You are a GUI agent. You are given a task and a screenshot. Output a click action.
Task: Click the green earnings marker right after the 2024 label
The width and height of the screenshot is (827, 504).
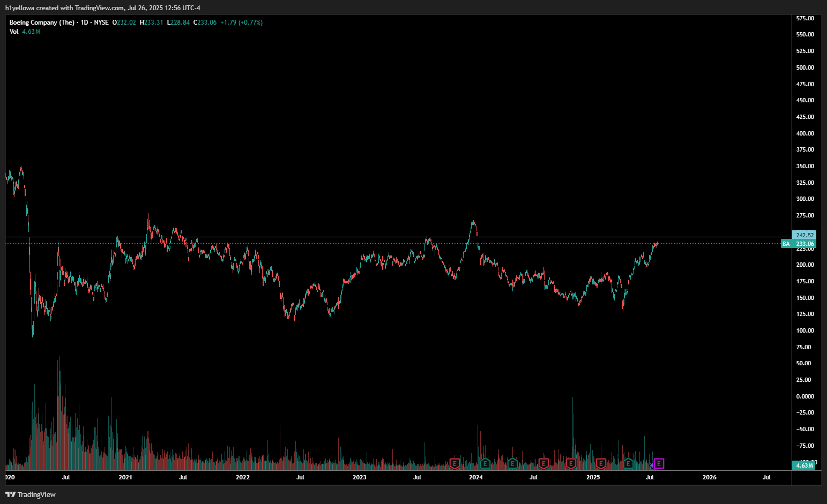(x=485, y=463)
